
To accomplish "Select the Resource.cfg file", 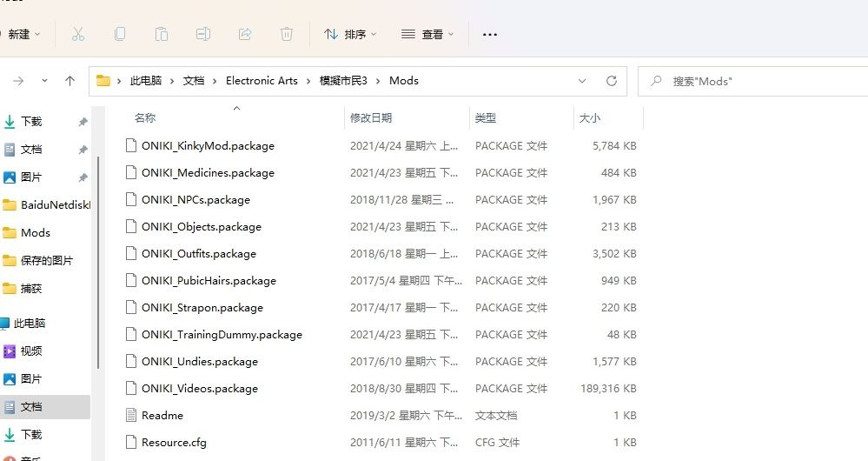I will pyautogui.click(x=174, y=443).
